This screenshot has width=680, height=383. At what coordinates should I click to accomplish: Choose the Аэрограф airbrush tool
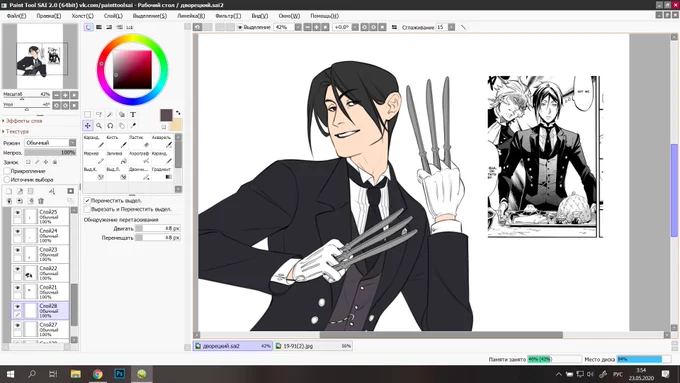pyautogui.click(x=139, y=158)
